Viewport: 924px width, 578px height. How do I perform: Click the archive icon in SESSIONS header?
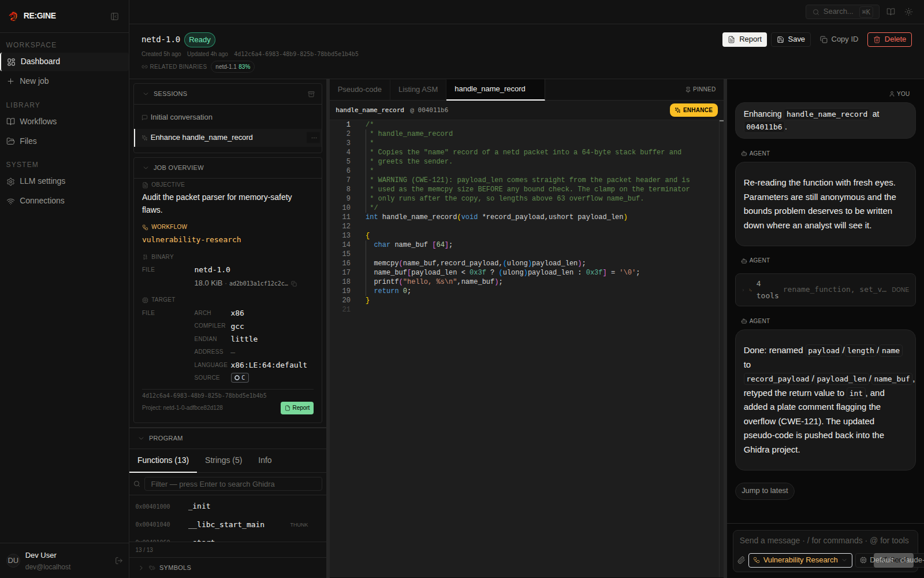[x=311, y=94]
